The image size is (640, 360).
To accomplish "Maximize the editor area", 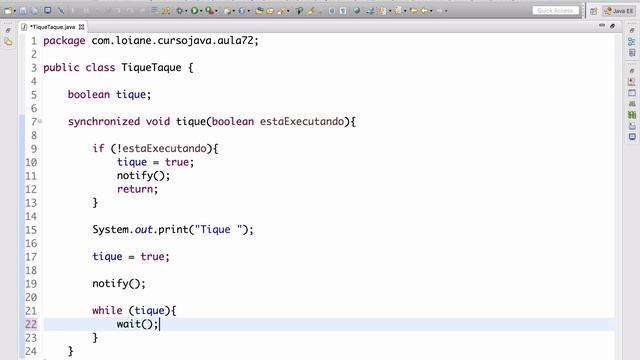I will tap(612, 26).
